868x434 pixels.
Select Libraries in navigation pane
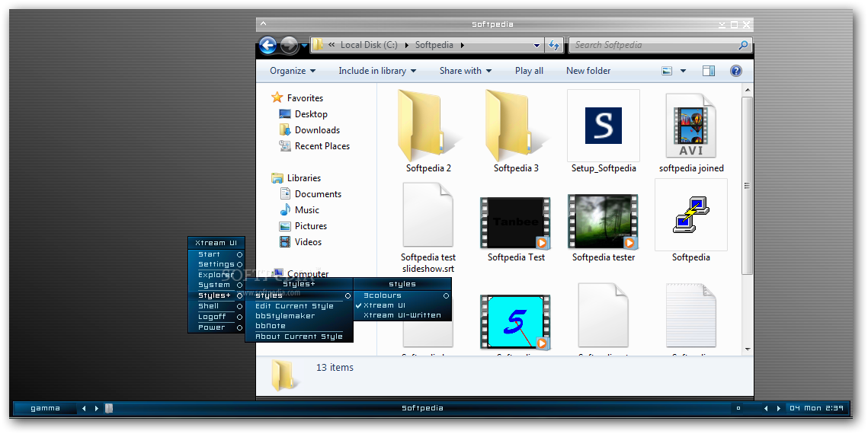coord(304,178)
